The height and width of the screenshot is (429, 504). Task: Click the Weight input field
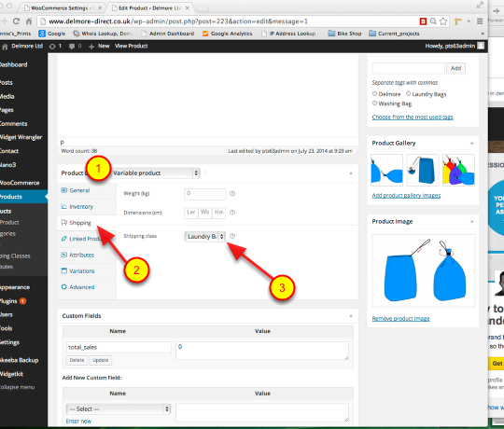[204, 194]
